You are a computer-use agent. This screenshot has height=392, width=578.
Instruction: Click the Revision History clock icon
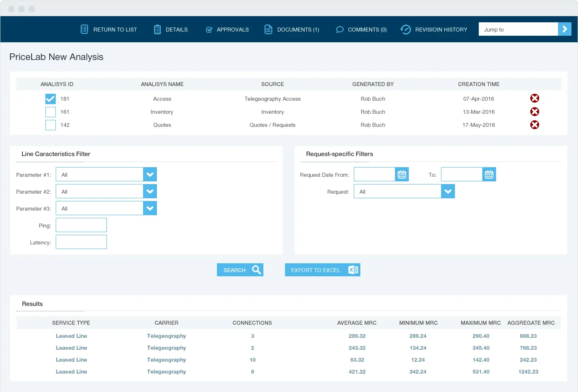tap(405, 30)
